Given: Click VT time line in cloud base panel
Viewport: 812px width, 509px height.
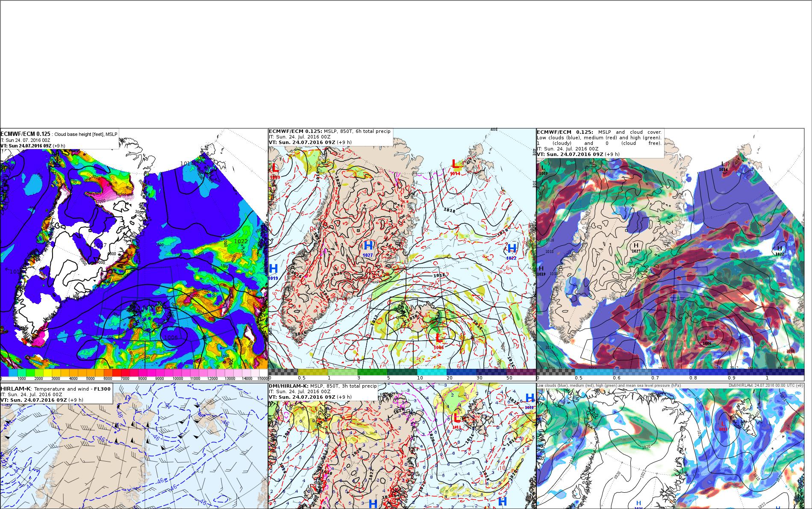Looking at the screenshot, I should click(33, 146).
